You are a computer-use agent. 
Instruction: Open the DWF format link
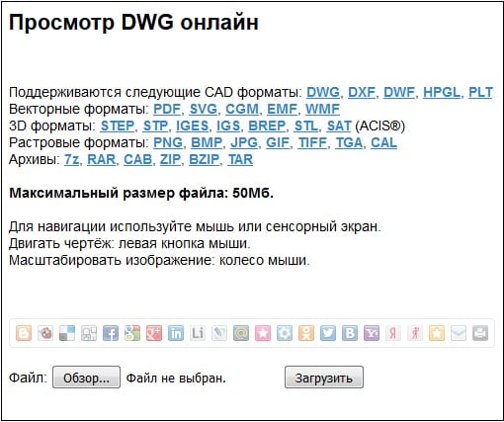(399, 92)
